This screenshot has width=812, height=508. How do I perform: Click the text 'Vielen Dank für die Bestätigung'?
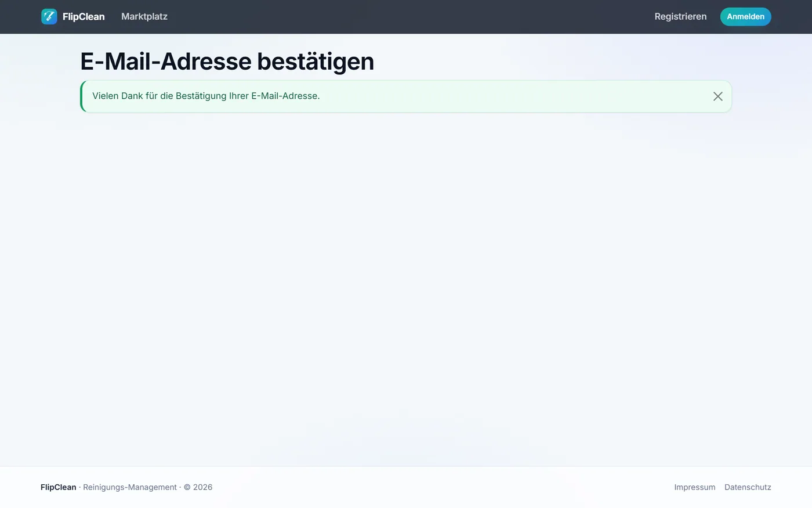click(159, 96)
